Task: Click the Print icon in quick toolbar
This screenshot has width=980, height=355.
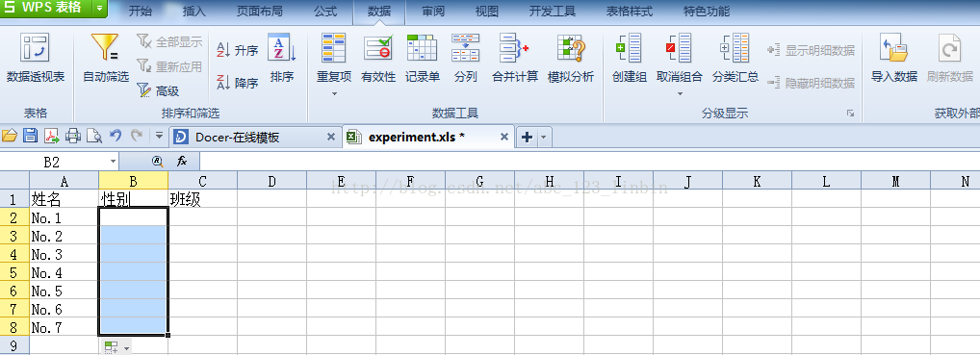Action: (73, 136)
